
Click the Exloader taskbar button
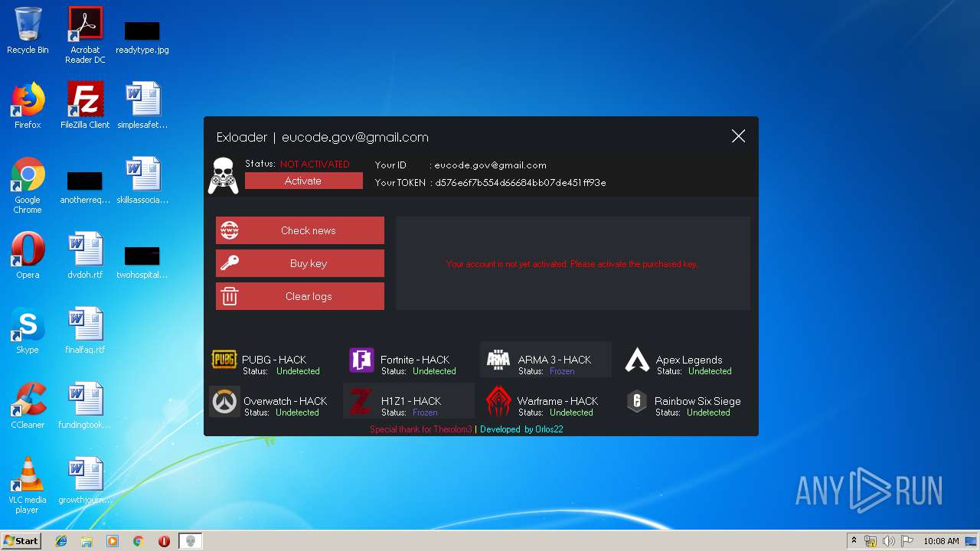[191, 541]
